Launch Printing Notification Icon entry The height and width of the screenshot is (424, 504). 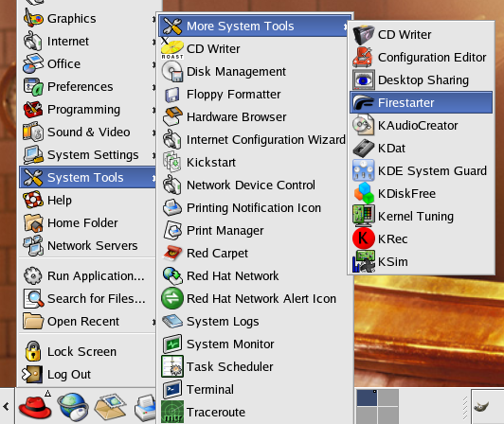254,208
